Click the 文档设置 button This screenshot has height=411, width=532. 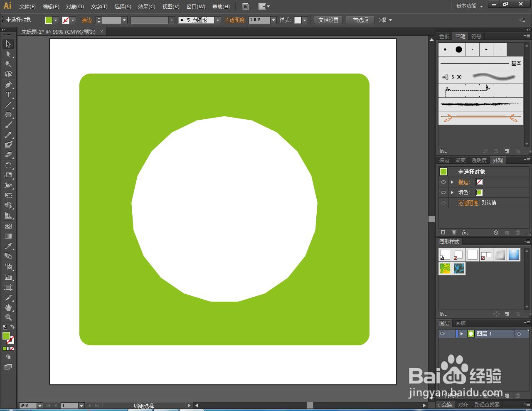pos(328,20)
